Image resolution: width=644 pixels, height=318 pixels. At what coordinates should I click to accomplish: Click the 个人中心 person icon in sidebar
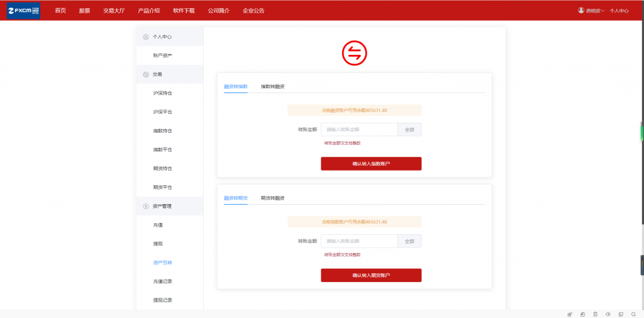[145, 37]
